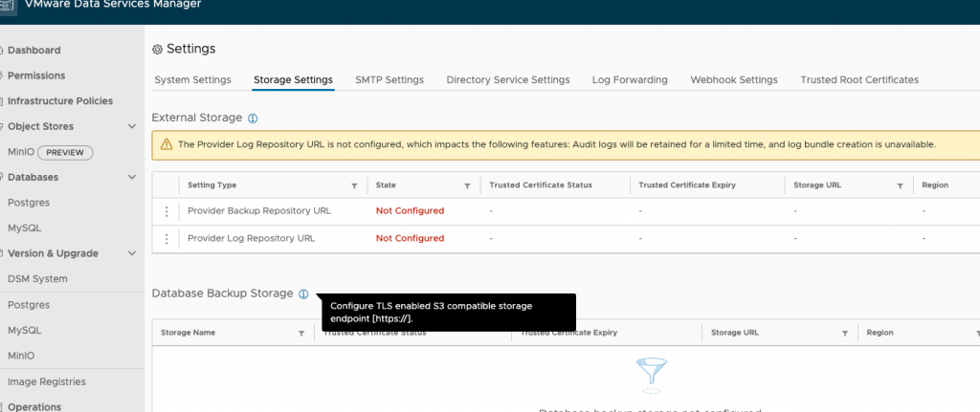Screen dimensions: 980x412
Task: Open Dashboard from sidebar
Action: tap(33, 50)
